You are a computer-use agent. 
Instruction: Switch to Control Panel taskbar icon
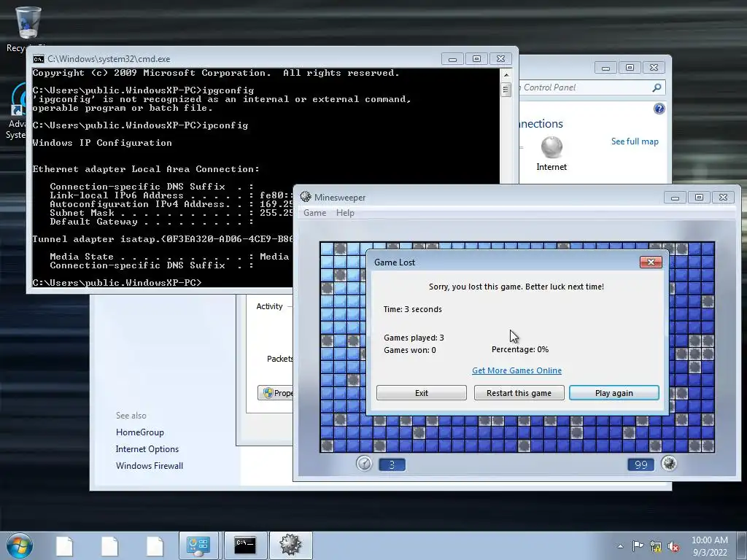[x=198, y=545]
